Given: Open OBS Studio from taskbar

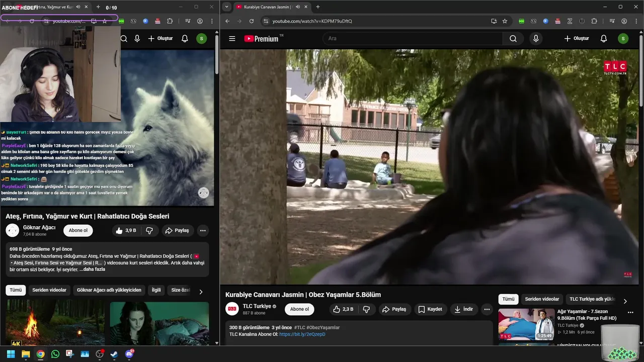Looking at the screenshot, I should (x=99, y=354).
